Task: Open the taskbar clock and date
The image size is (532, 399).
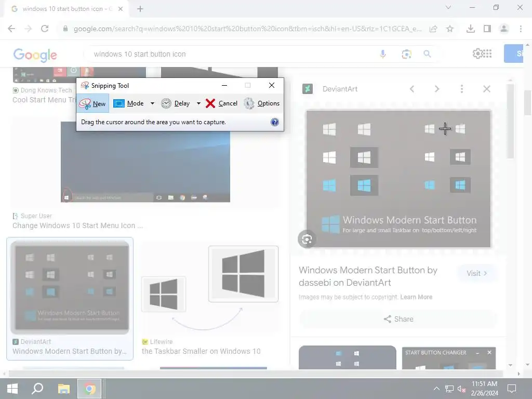Action: click(x=485, y=389)
